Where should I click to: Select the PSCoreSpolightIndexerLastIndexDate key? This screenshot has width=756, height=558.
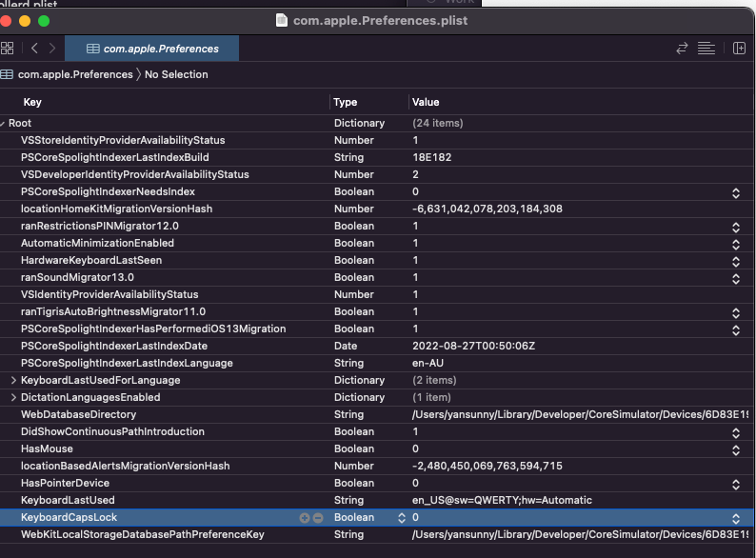pyautogui.click(x=114, y=346)
